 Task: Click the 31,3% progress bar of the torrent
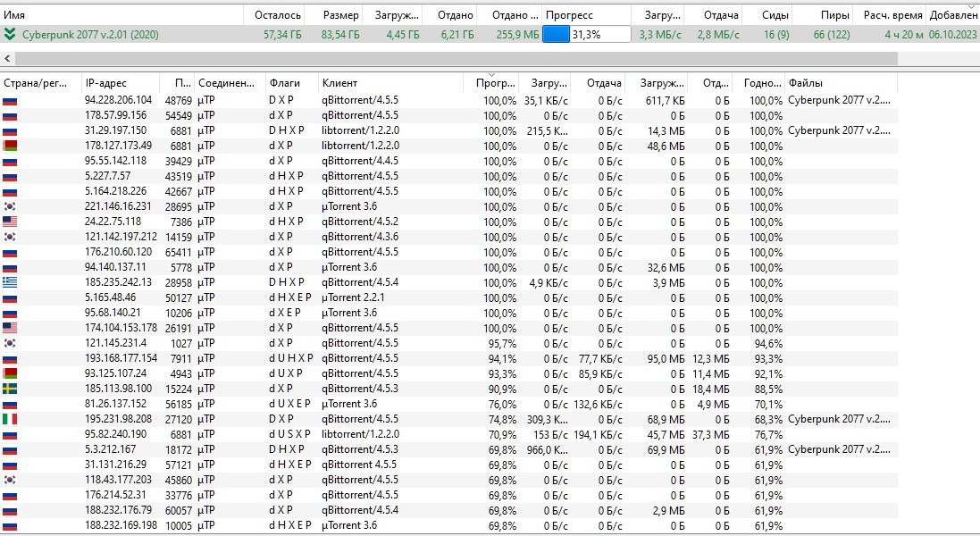coord(586,34)
